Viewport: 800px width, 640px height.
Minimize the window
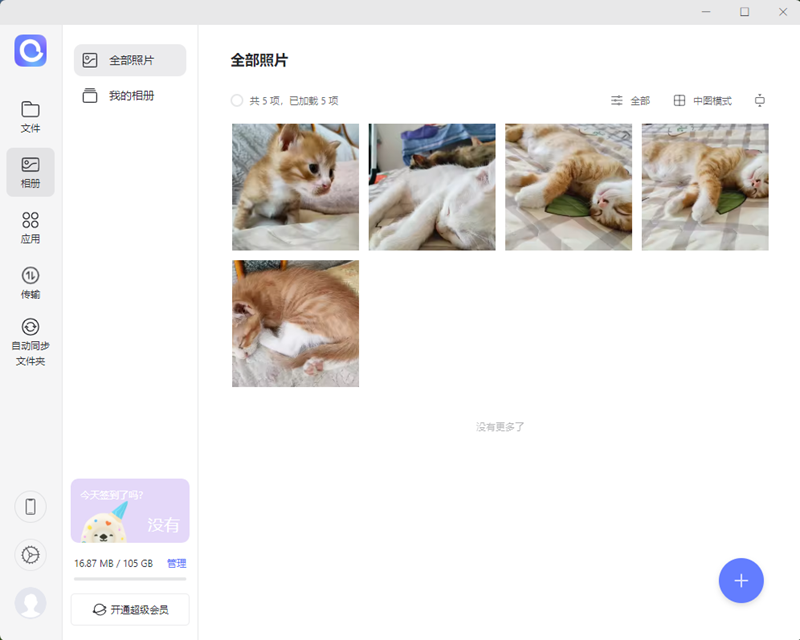pyautogui.click(x=706, y=12)
